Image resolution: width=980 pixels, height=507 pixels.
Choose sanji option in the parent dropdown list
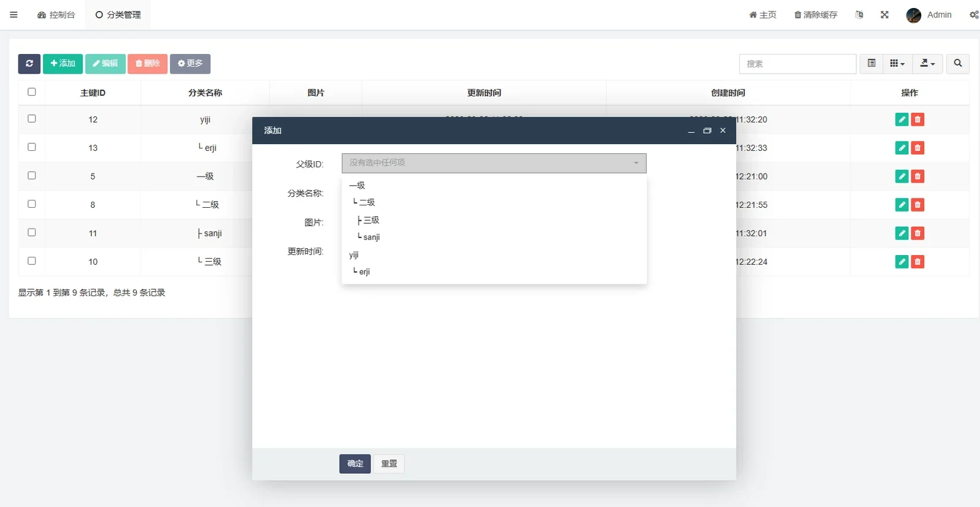(x=494, y=237)
